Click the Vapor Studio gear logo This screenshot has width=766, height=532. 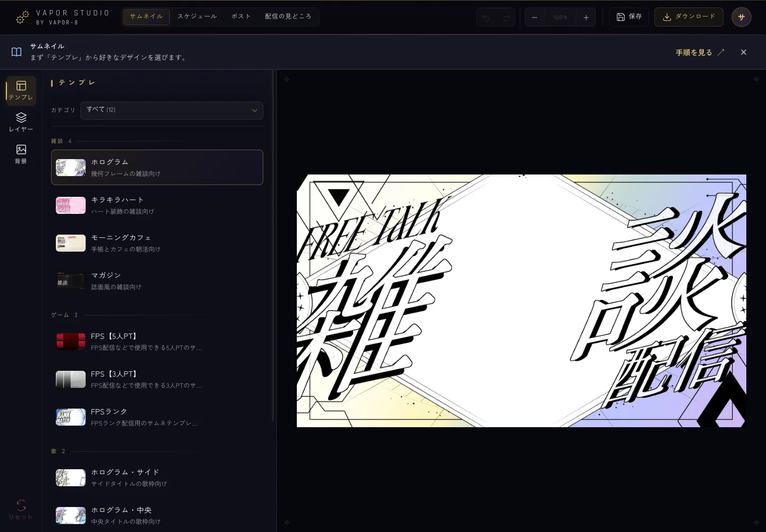(x=22, y=17)
